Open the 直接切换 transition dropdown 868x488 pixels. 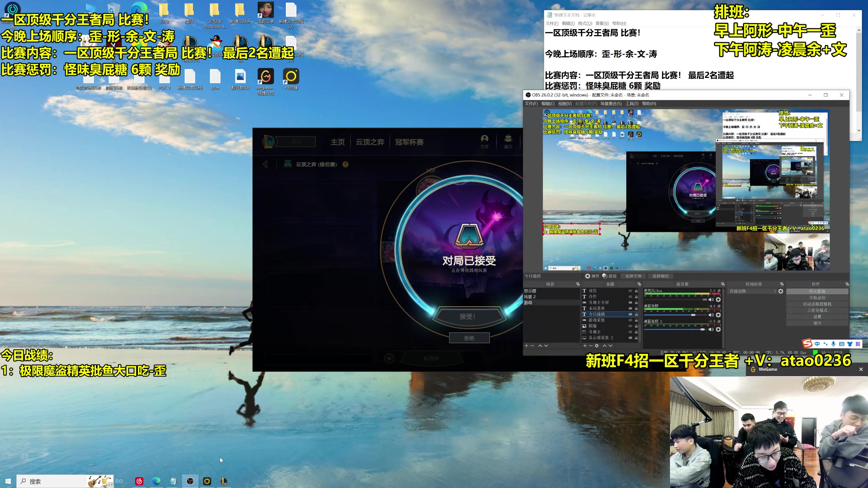(x=752, y=291)
